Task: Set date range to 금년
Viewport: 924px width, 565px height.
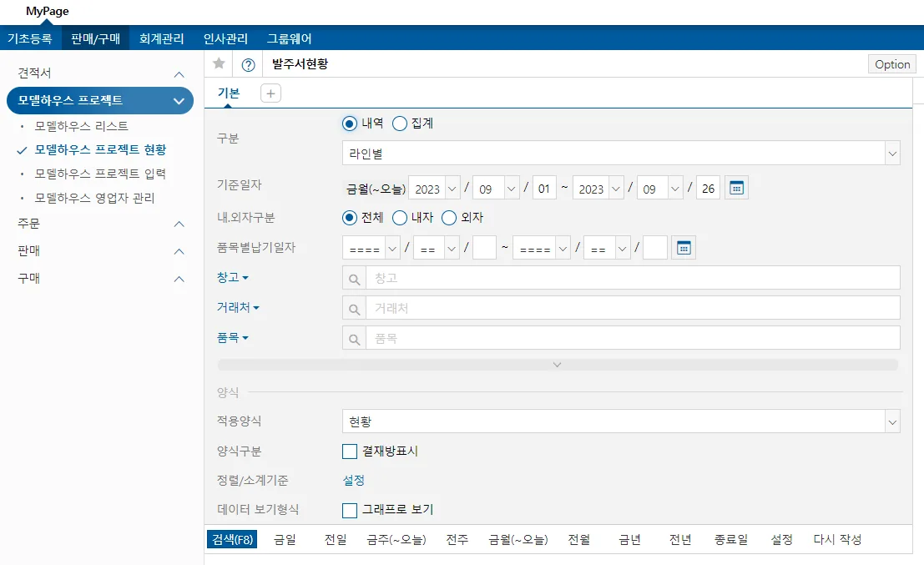Action: [x=630, y=539]
